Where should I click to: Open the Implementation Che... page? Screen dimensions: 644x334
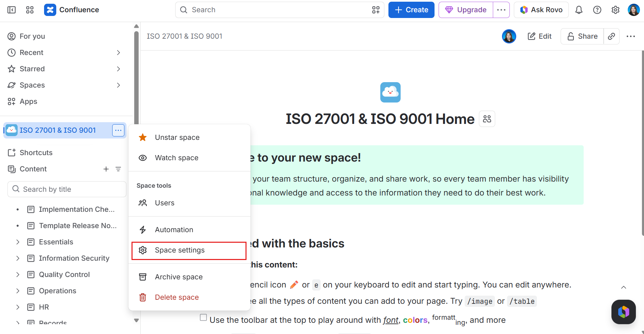point(77,209)
